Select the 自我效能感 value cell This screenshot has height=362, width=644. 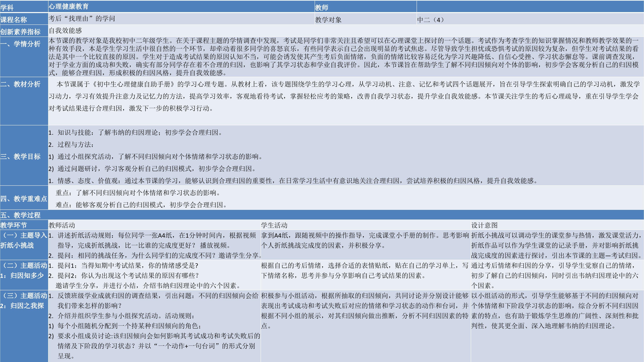click(65, 31)
